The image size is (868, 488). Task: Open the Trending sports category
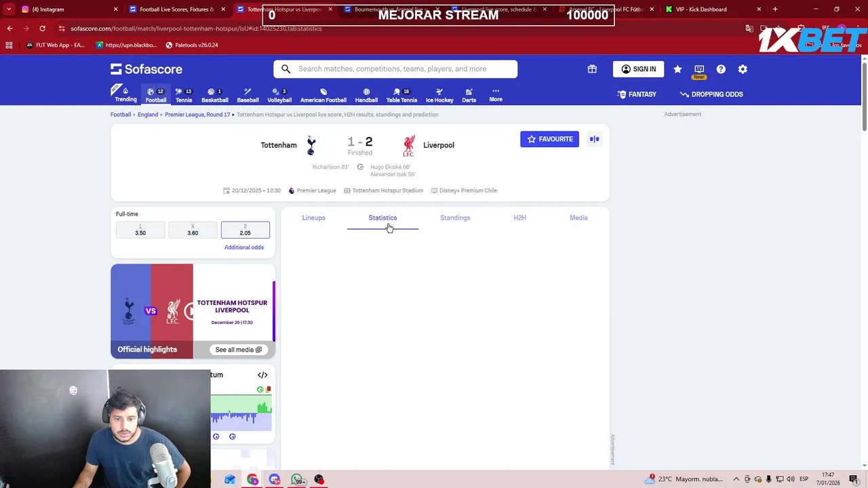tap(125, 94)
